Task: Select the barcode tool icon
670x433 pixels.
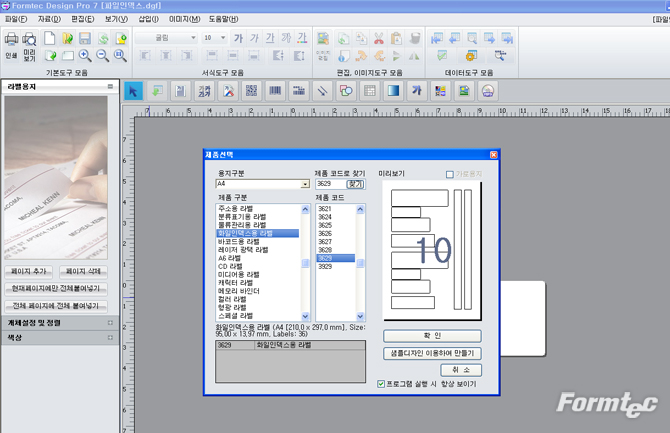Action: click(275, 91)
